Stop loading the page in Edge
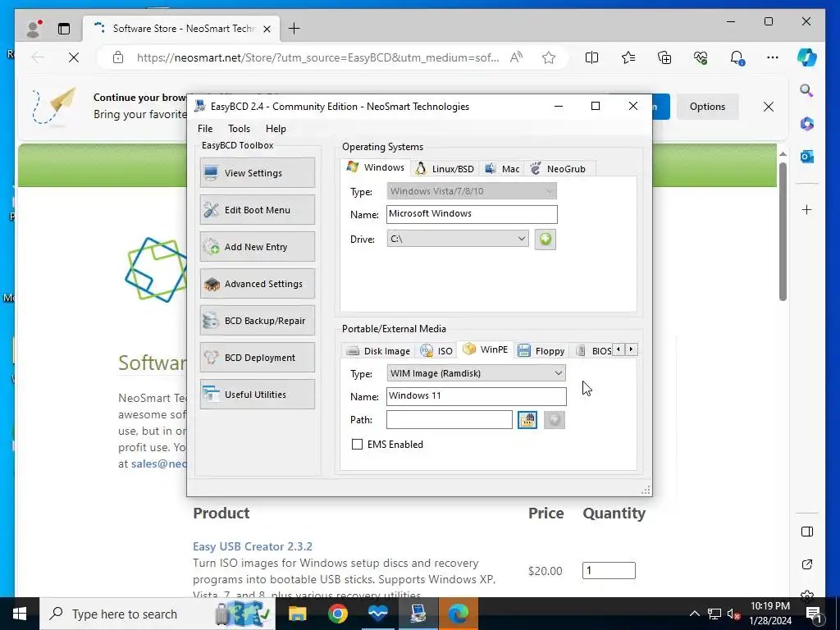Image resolution: width=840 pixels, height=630 pixels. (x=74, y=57)
